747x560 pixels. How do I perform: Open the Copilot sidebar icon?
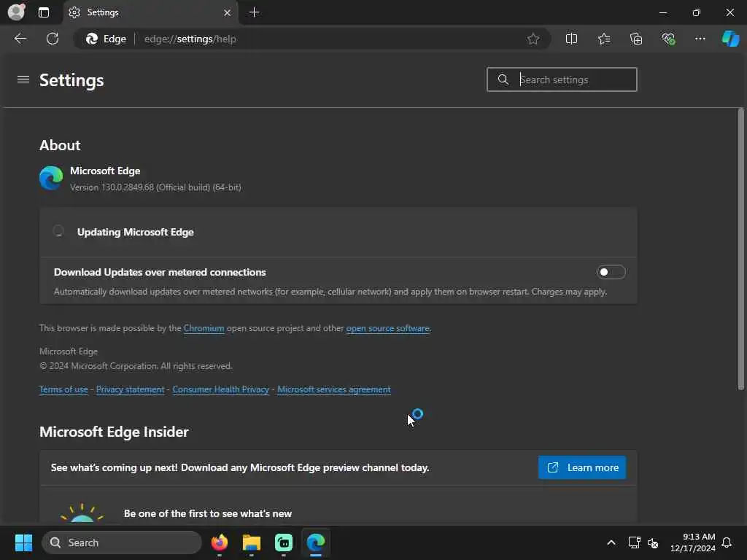coord(730,39)
